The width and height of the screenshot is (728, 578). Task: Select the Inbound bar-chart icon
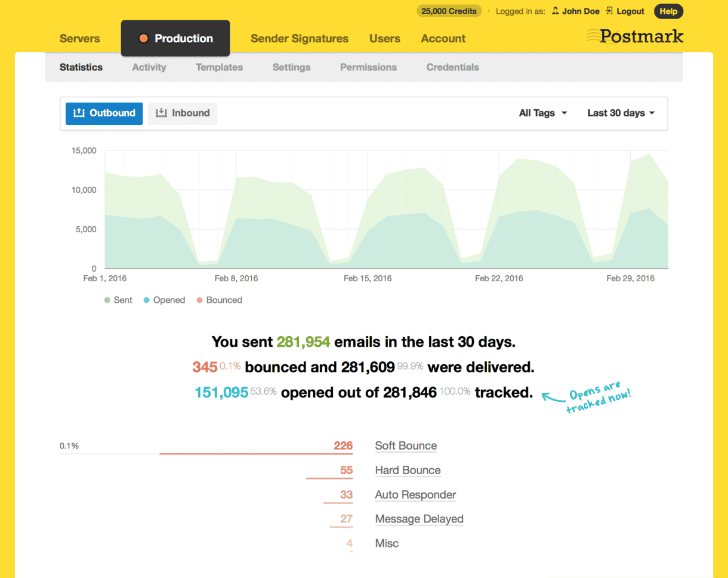(161, 113)
